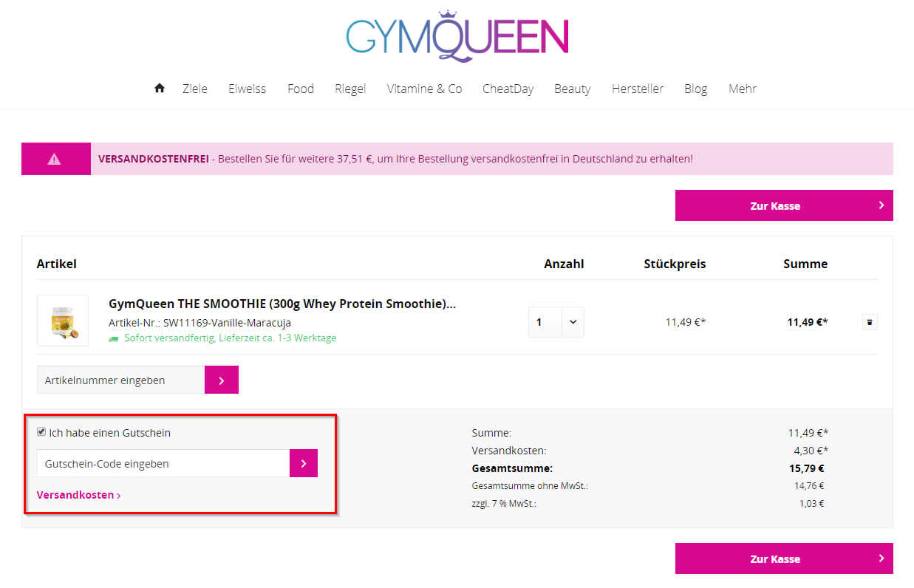Click the Gesamtsumme value 15,79 €
Screen dimensions: 914x588
click(807, 468)
